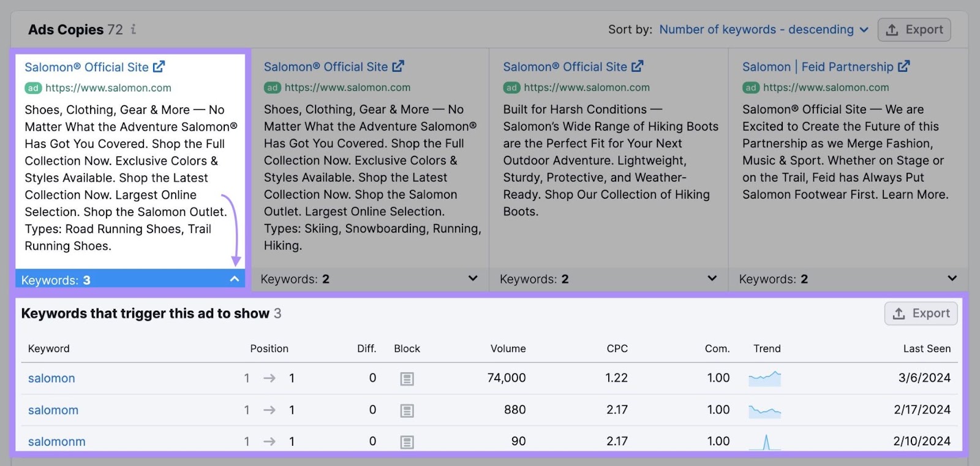Expand keywords for Feid Partnership ad
Viewport: 980px width, 466px height.
952,279
